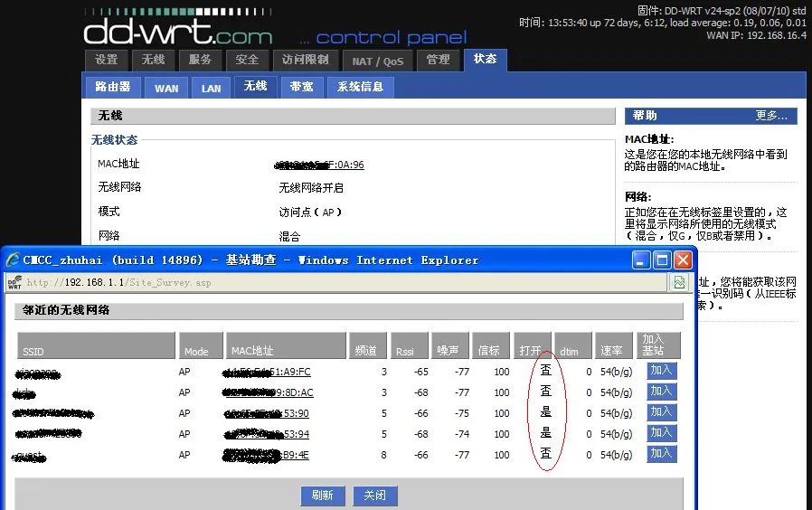This screenshot has height=510, width=812.
Task: Click the WAN IP: 192.168.16.4 text
Action: pyautogui.click(x=756, y=35)
